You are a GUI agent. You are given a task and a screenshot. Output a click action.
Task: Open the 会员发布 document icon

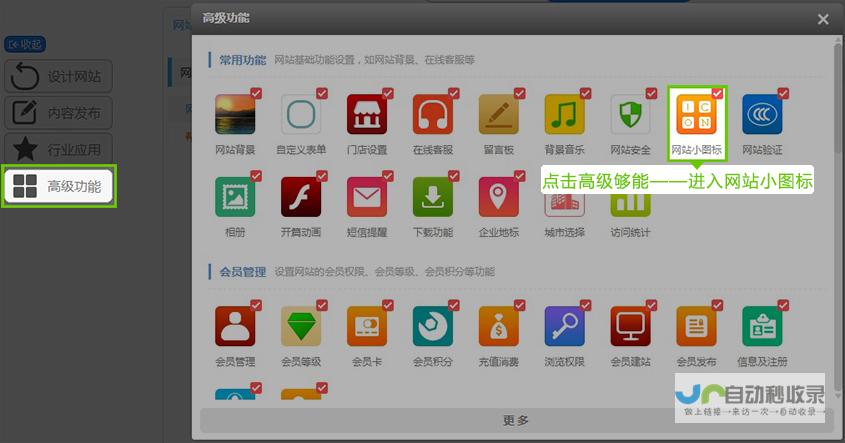click(x=696, y=326)
